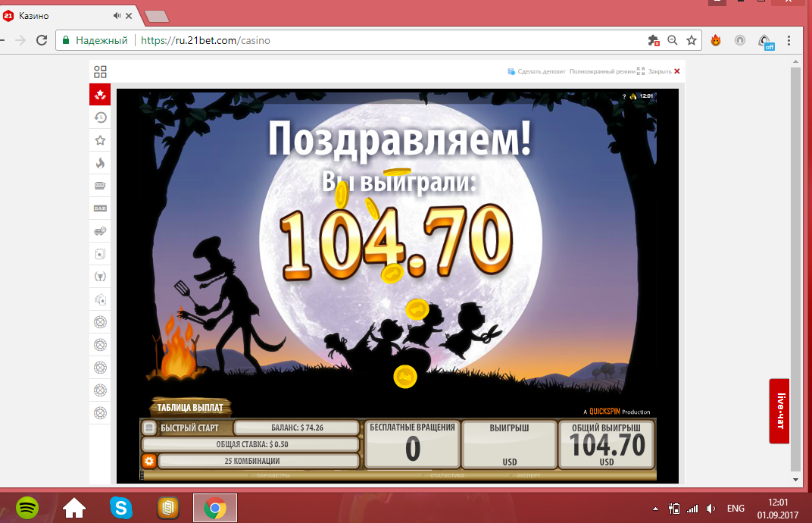Click extension icon with off badge
Image resolution: width=812 pixels, height=523 pixels.
766,42
